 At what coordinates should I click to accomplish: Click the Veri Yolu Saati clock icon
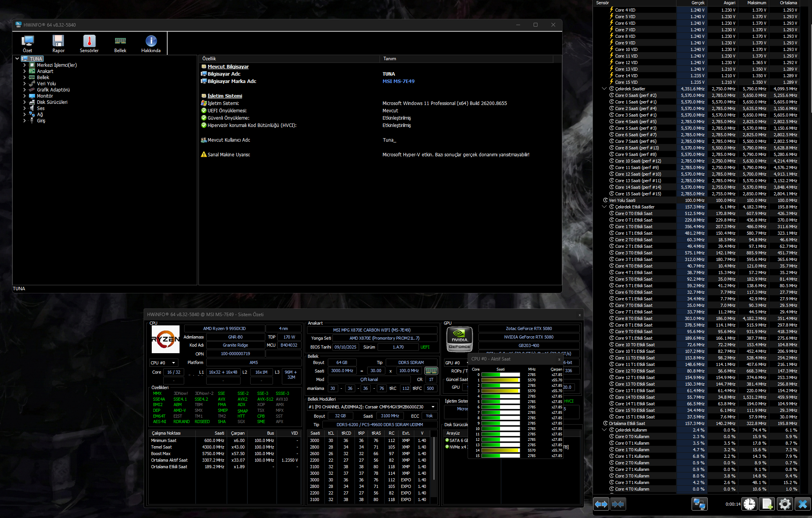point(605,200)
